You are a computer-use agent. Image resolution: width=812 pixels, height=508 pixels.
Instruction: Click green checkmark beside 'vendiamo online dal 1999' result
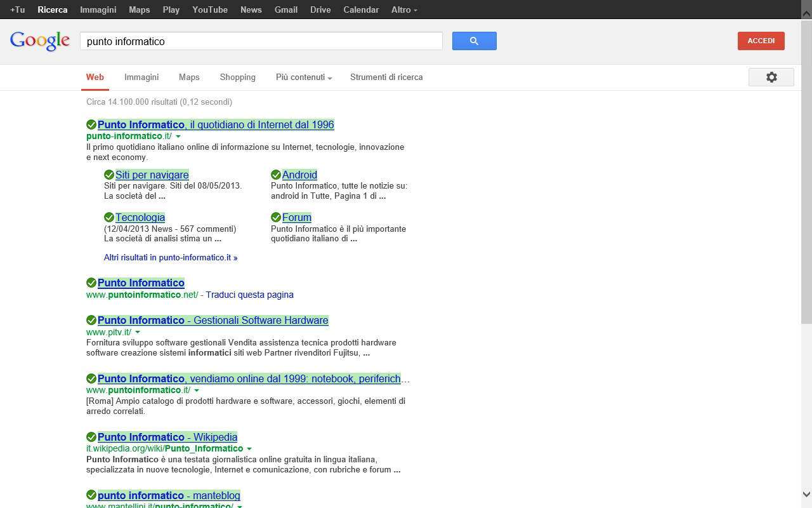pos(91,378)
